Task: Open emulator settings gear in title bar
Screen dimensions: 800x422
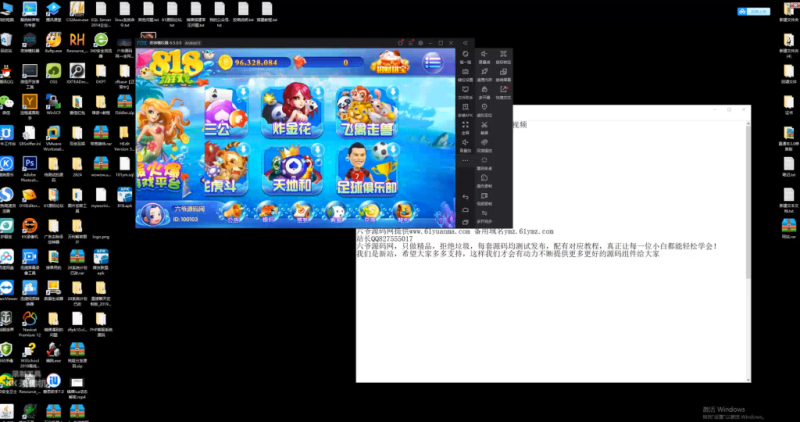Action: point(421,43)
